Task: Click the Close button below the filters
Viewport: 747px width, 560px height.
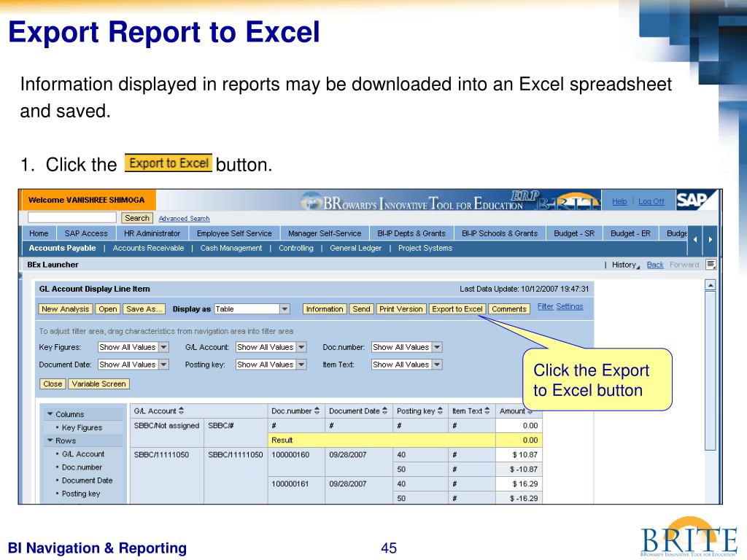Action: (x=53, y=384)
